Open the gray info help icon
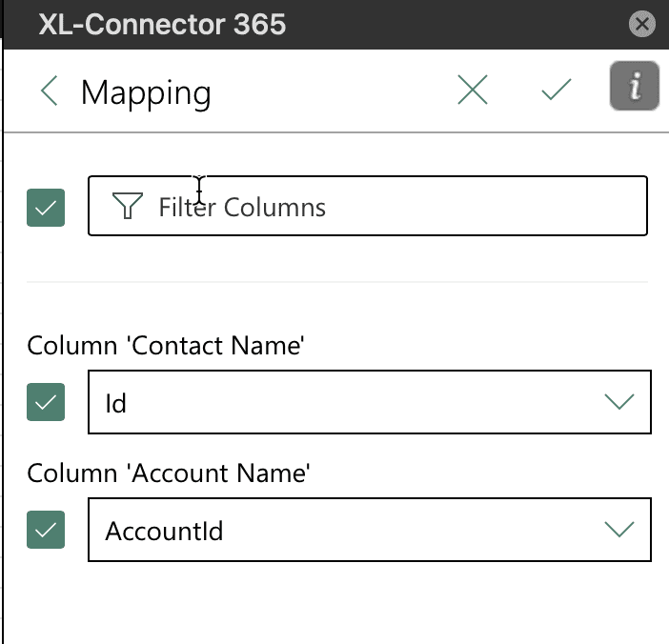This screenshot has height=644, width=669. [635, 86]
